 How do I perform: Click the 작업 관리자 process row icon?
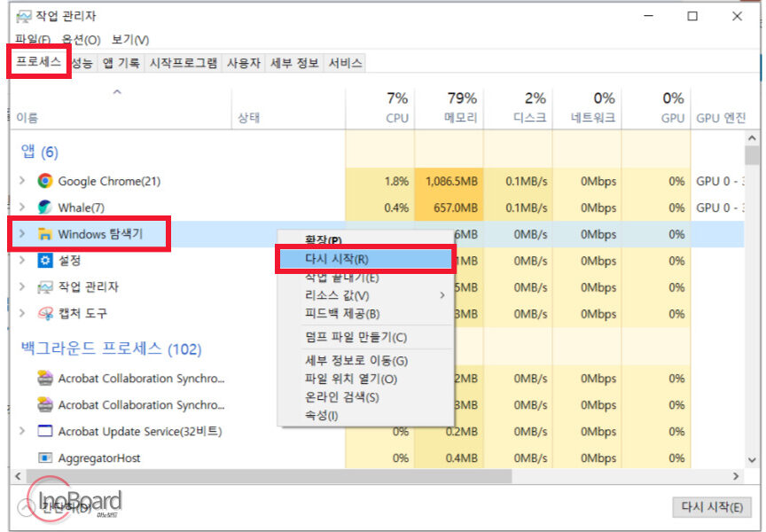tap(45, 286)
